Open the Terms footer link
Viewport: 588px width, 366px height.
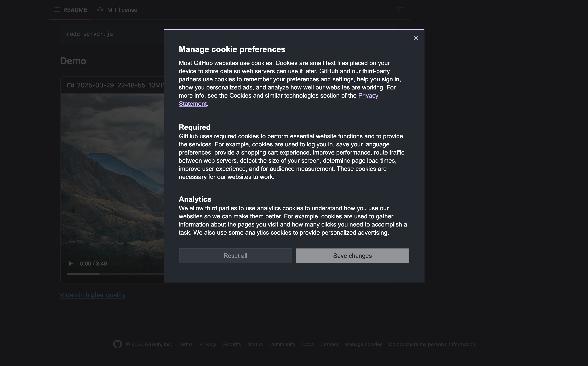pos(186,344)
